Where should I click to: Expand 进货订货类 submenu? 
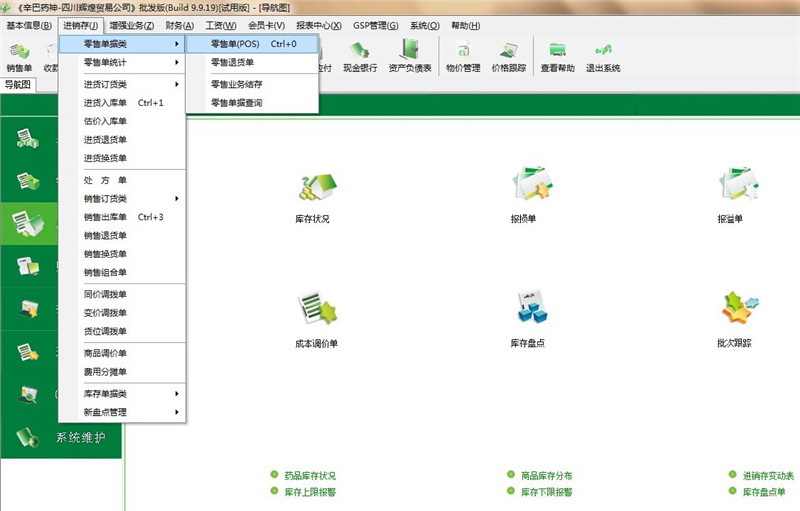coord(121,84)
